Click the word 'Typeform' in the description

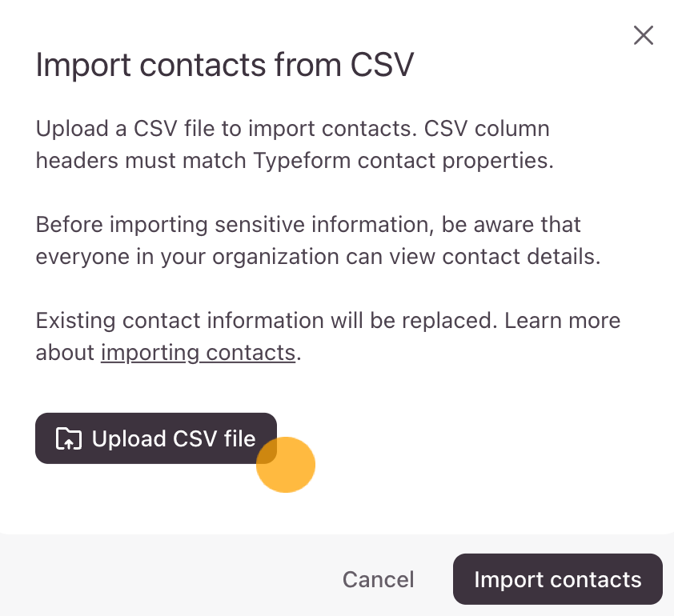(302, 160)
